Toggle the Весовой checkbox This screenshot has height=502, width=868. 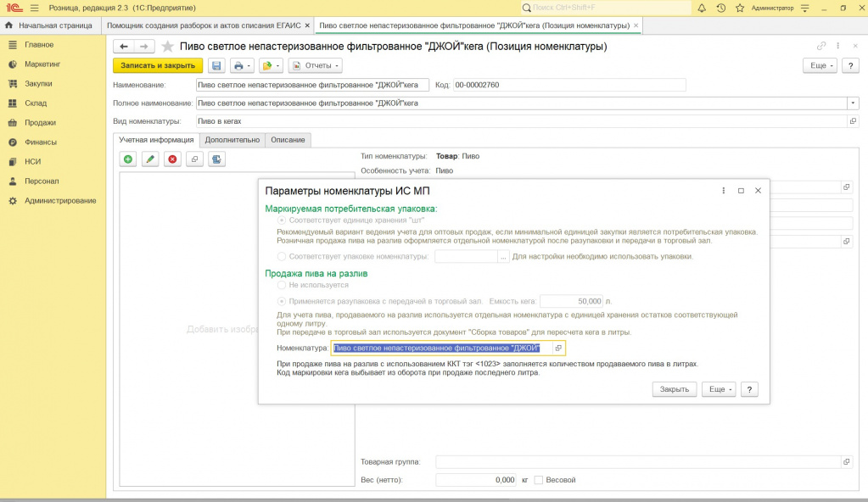(539, 480)
